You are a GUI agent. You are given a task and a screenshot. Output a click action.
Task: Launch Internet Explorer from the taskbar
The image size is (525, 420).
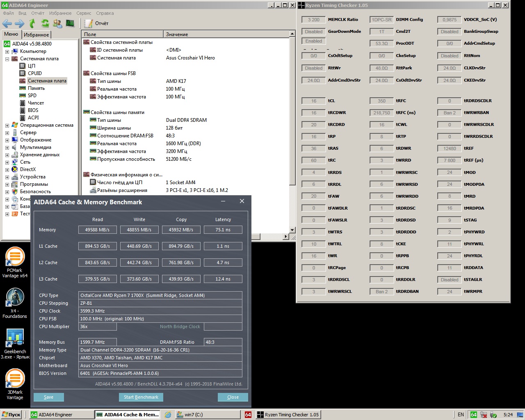168,415
